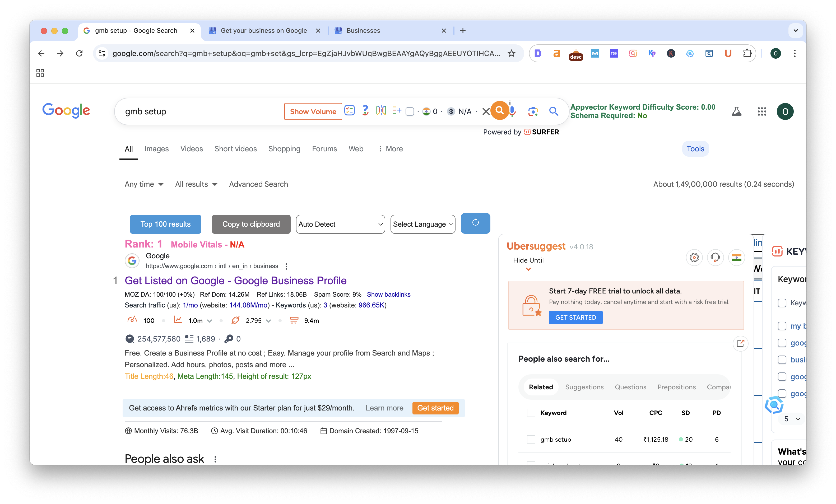Click the blue M extension icon
This screenshot has height=504, width=836.
click(595, 53)
